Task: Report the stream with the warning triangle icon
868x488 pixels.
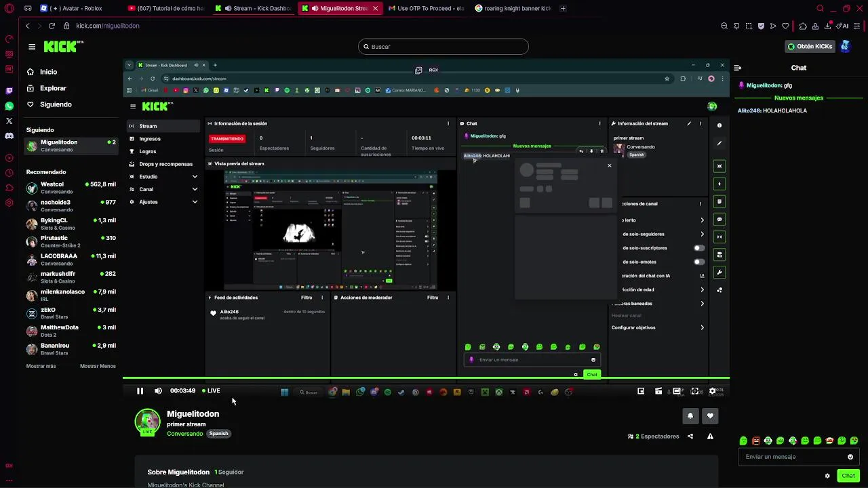Action: click(710, 436)
